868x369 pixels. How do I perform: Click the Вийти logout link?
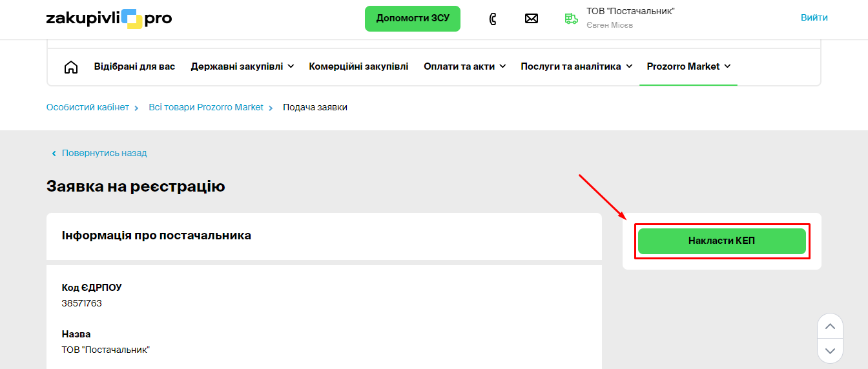[814, 17]
